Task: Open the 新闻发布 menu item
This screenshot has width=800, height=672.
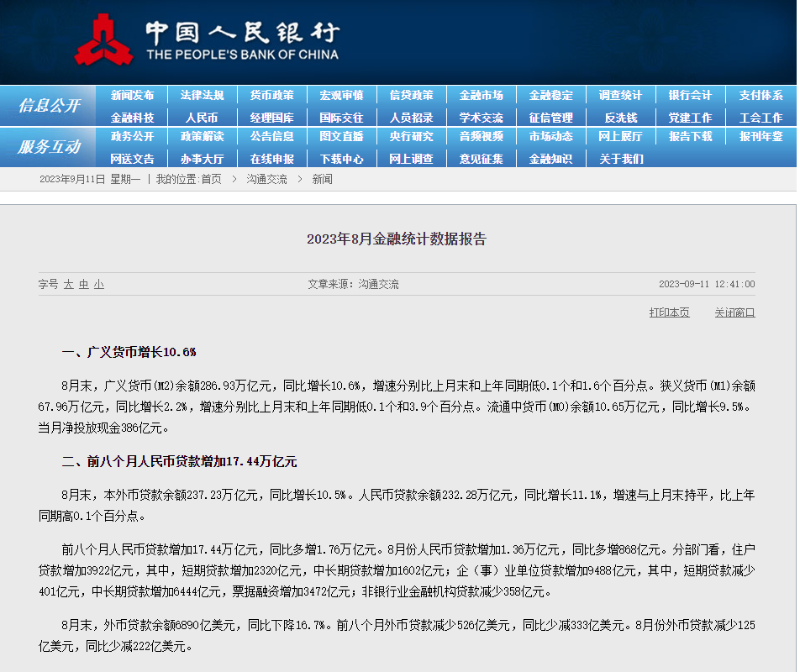Action: click(132, 96)
